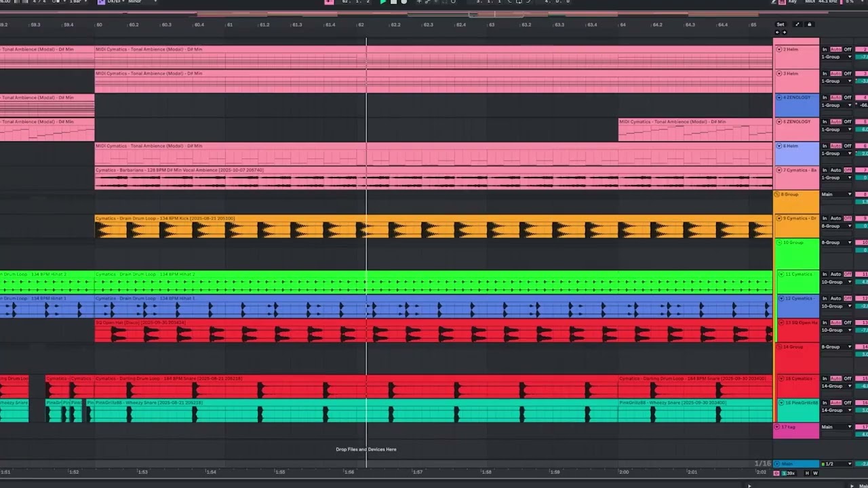Screen dimensions: 868x488
Task: Collapse the 8 Group track
Action: pyautogui.click(x=777, y=195)
